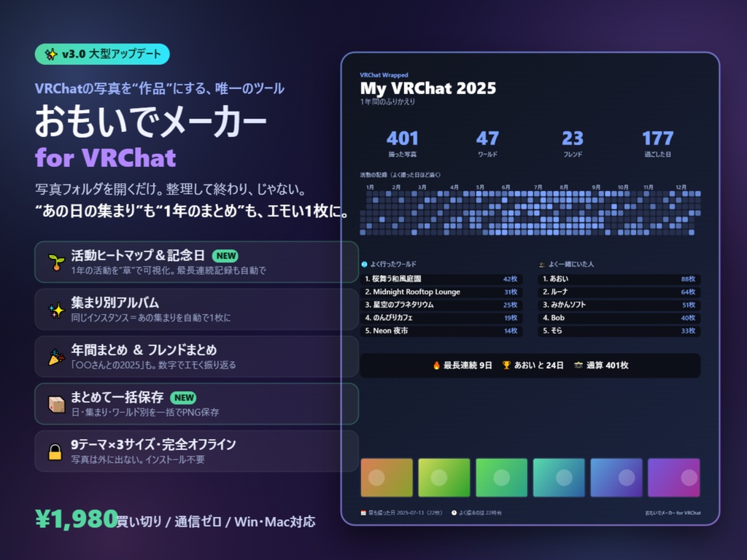Click the おもいでメーカー main heading

coord(150,121)
